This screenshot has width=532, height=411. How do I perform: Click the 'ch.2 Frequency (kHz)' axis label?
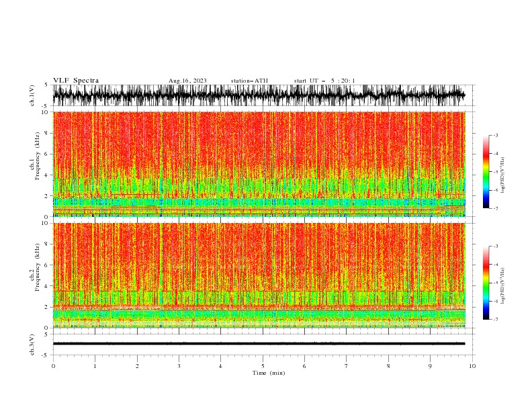click(x=35, y=267)
